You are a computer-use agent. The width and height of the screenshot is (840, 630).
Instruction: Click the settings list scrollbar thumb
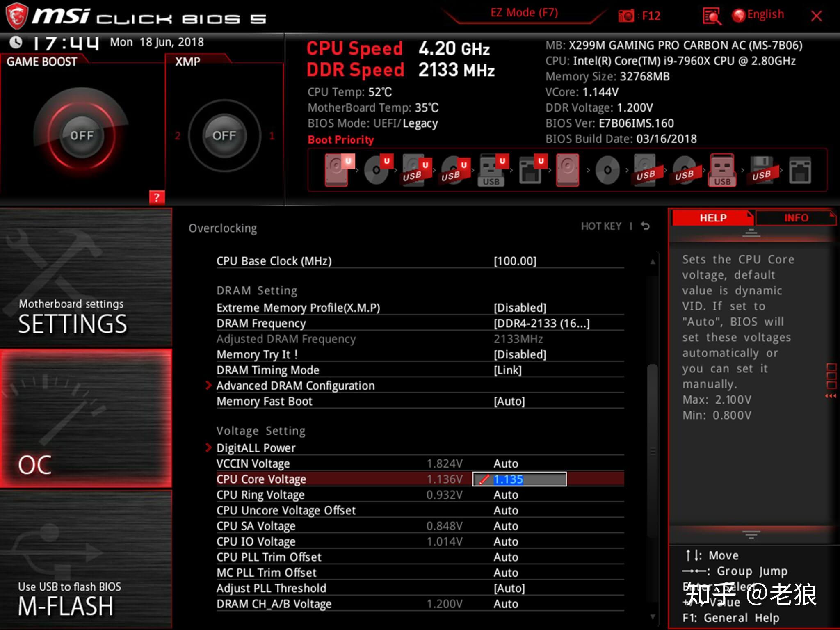[x=652, y=451]
